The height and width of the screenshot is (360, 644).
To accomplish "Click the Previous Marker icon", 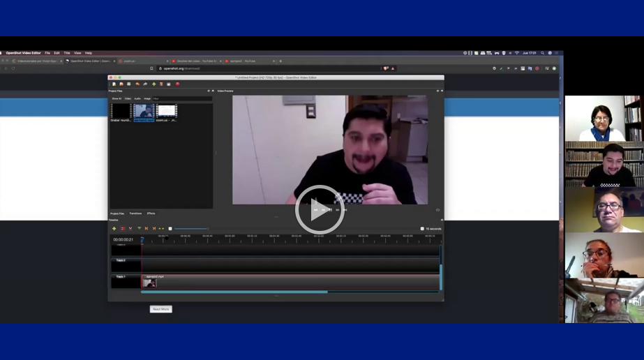I will click(147, 229).
